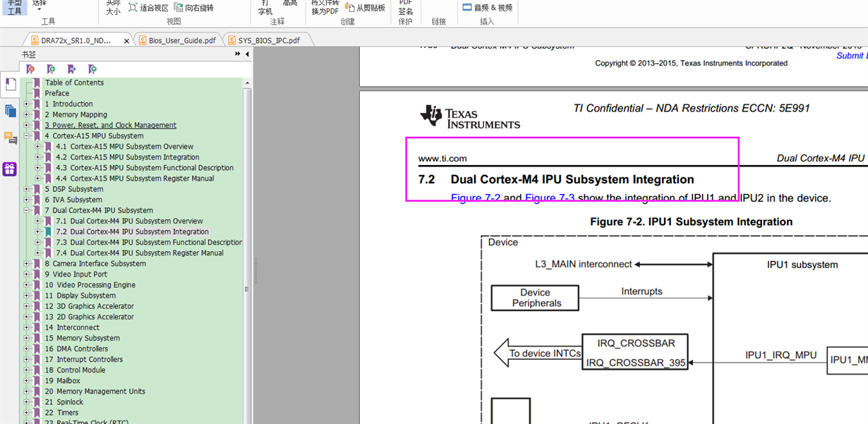Close the DRA72x_SR1.0_ND... tab
The image size is (868, 424).
[127, 41]
